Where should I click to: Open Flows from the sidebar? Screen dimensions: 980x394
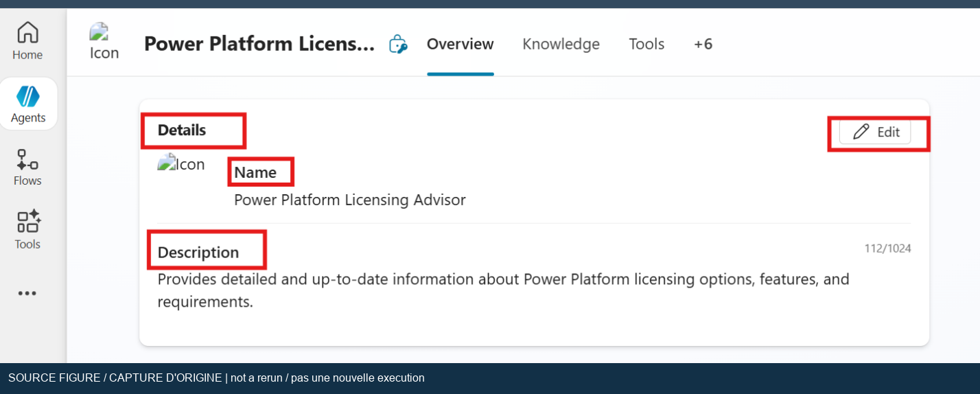[27, 167]
